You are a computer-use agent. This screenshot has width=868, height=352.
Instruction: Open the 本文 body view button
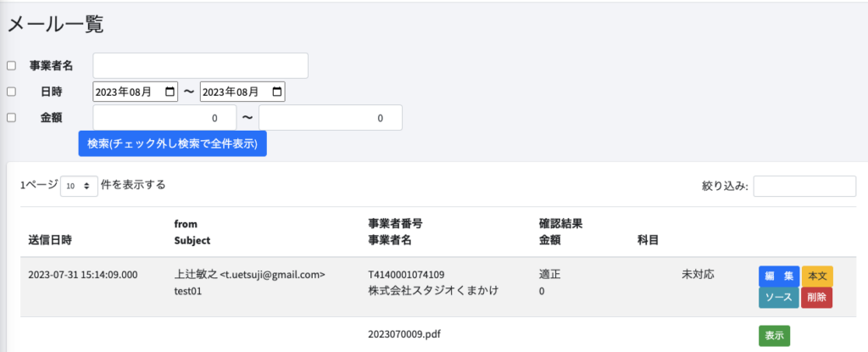(x=817, y=276)
